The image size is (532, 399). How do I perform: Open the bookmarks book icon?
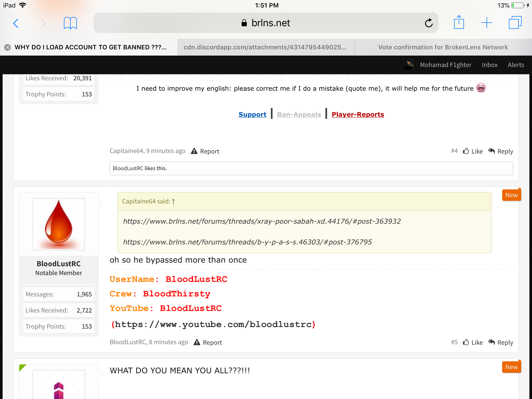pyautogui.click(x=70, y=23)
